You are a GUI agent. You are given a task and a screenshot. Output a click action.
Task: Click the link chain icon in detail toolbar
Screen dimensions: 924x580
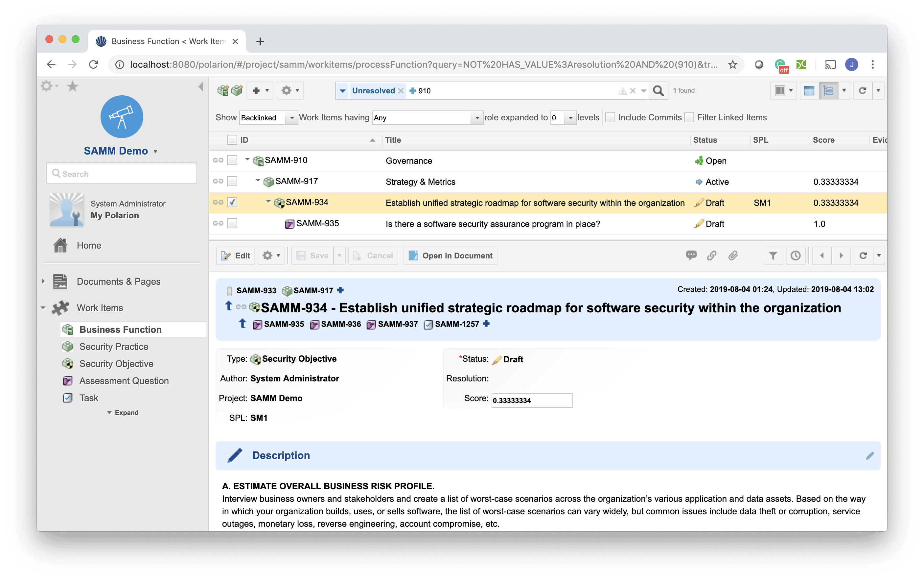(x=712, y=255)
